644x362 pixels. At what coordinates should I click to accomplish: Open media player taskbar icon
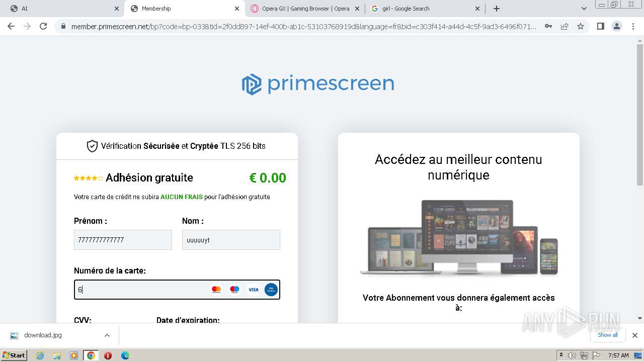(74, 355)
